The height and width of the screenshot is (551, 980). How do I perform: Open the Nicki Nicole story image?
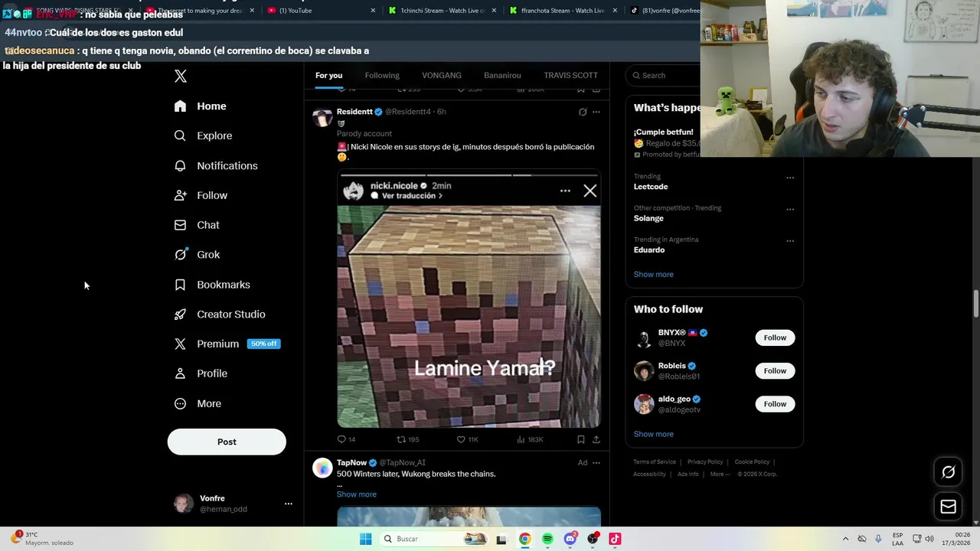[x=469, y=298]
